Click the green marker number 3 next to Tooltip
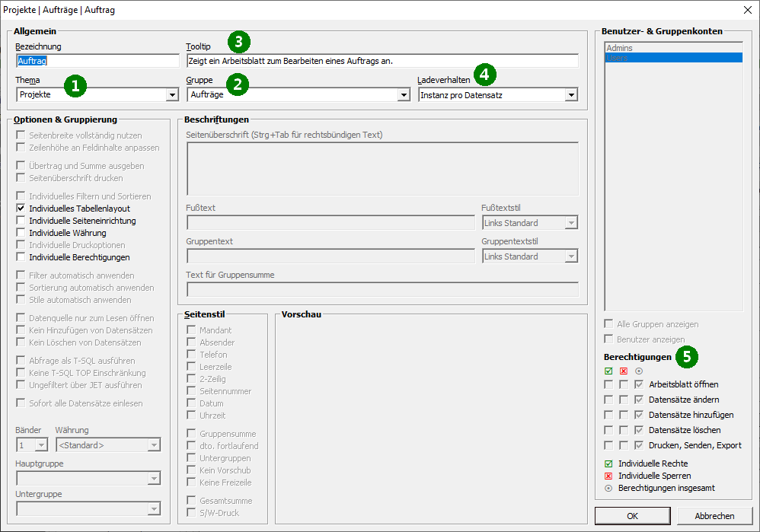 [238, 42]
